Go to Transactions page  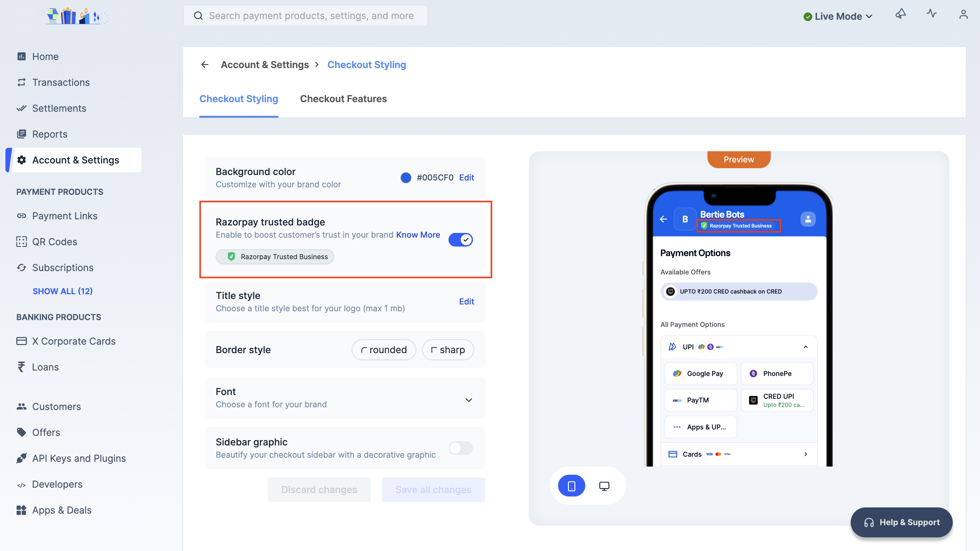pyautogui.click(x=61, y=82)
